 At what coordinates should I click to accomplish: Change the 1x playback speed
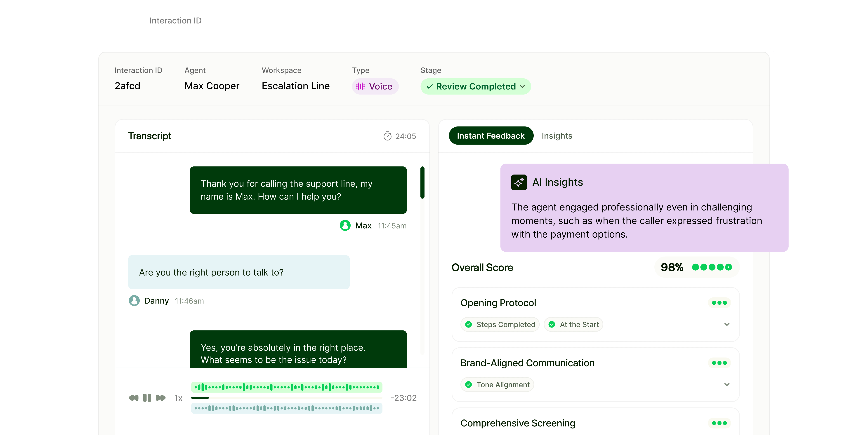178,398
